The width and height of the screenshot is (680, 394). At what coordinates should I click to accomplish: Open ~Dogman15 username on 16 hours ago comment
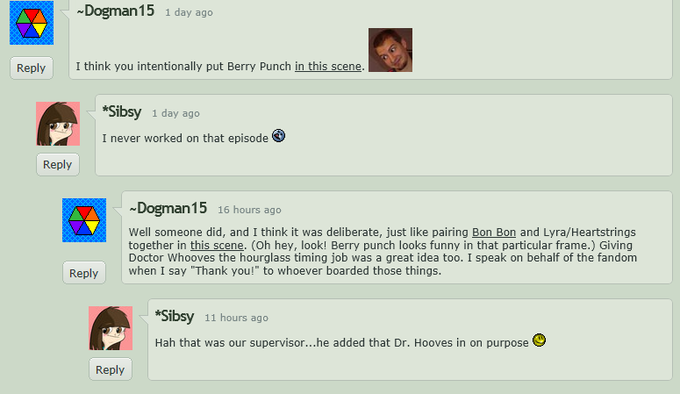(168, 208)
